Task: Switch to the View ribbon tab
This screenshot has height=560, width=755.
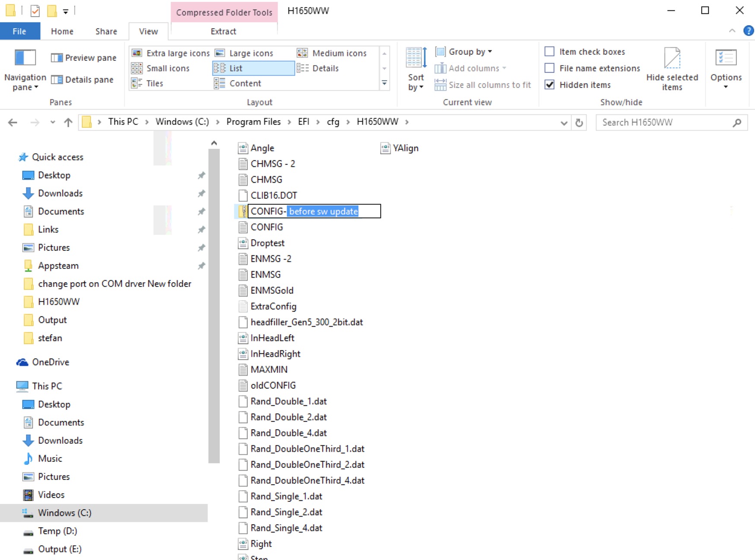Action: pos(148,31)
